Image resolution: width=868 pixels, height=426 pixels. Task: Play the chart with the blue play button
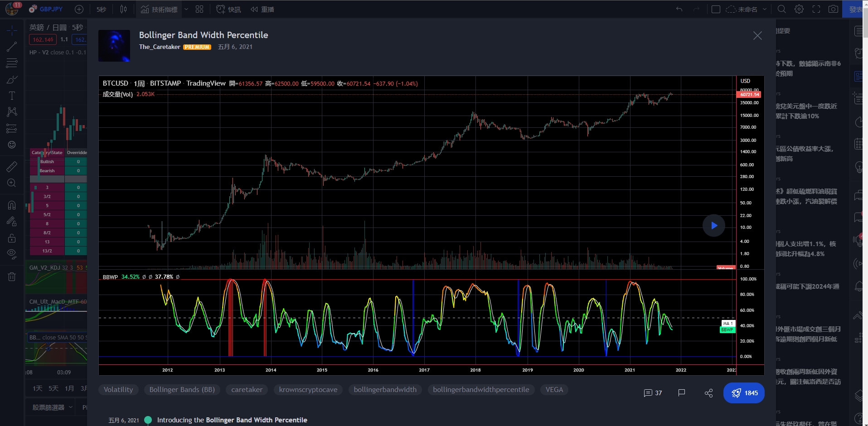click(x=714, y=225)
